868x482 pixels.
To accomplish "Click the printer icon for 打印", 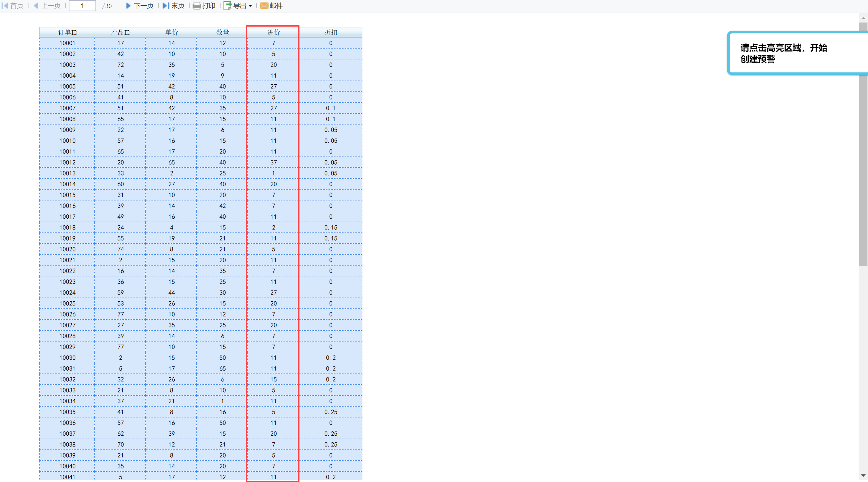I will tap(197, 6).
